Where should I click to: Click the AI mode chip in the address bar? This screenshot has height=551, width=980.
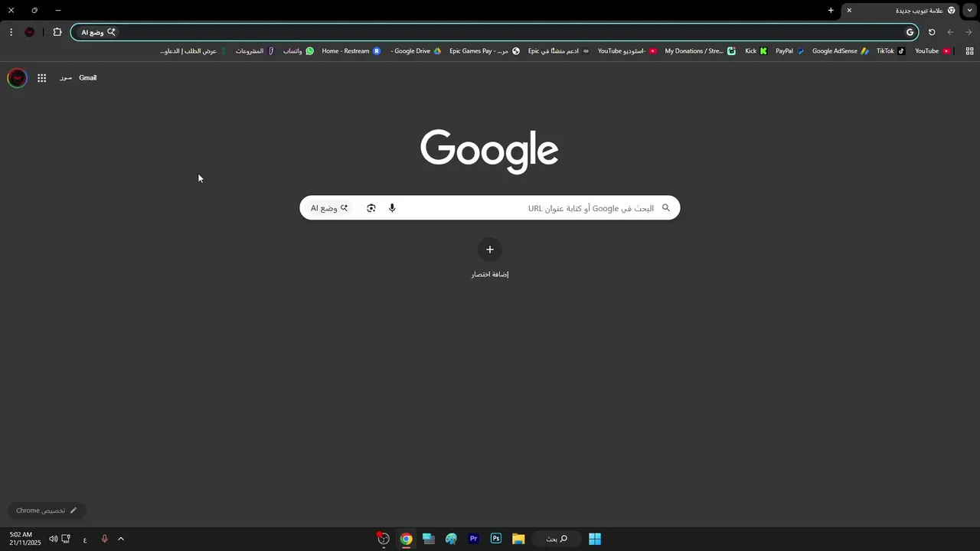pyautogui.click(x=99, y=32)
